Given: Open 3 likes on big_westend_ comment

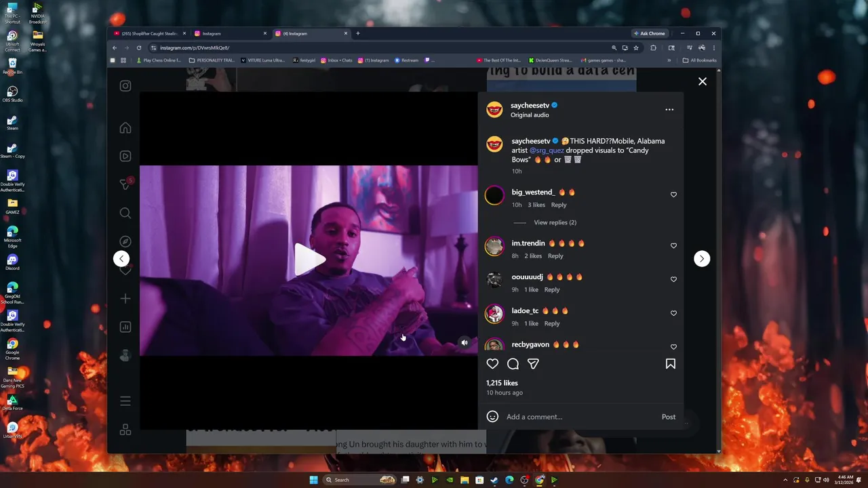Looking at the screenshot, I should tap(536, 205).
